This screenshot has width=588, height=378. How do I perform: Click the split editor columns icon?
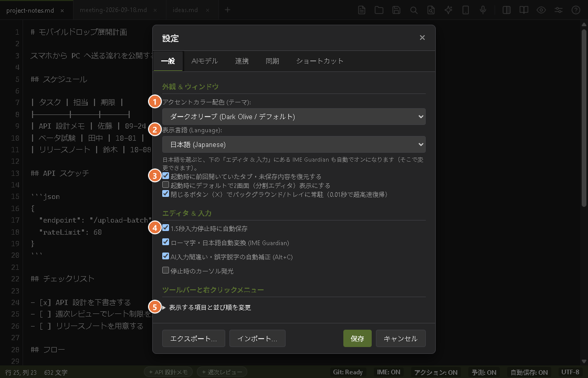(507, 10)
